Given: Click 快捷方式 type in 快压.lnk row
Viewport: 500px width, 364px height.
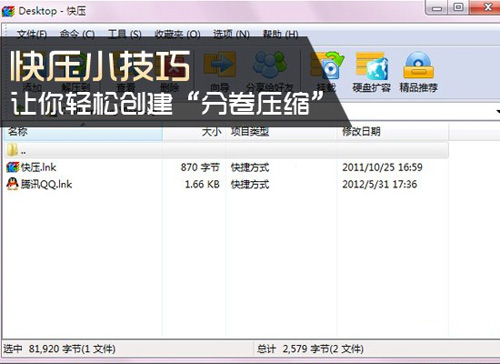Looking at the screenshot, I should click(x=250, y=167).
